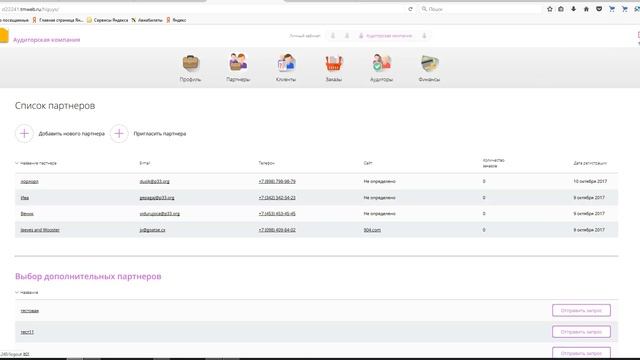
Task: Open the Финансы section icon
Action: (x=429, y=63)
